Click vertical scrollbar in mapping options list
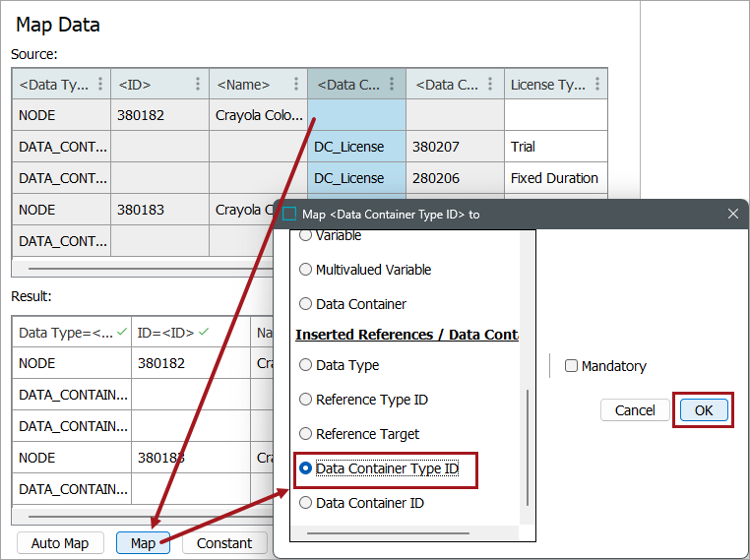This screenshot has height=560, width=750. coord(528,448)
